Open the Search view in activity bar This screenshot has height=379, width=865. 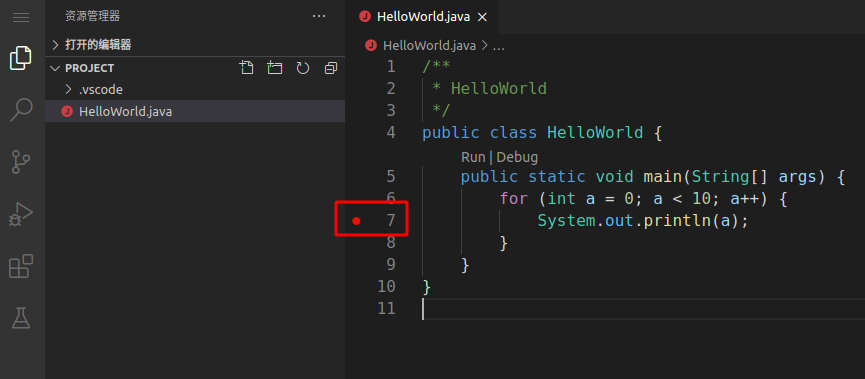21,110
